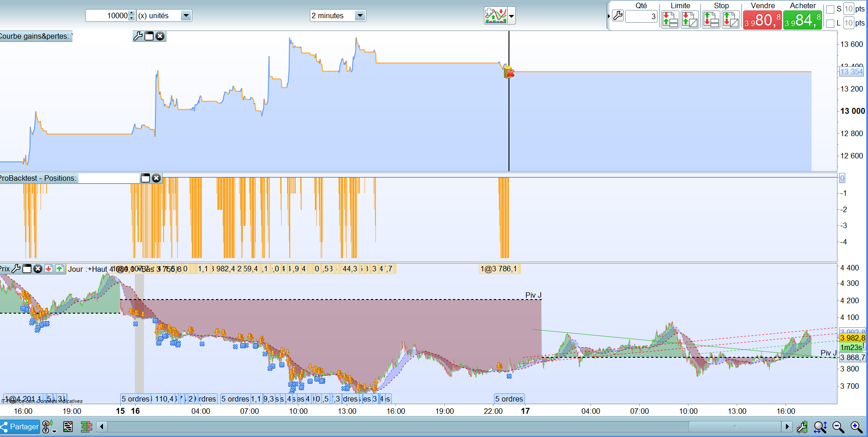The height and width of the screenshot is (437, 868).
Task: Enable the L limit checkbox
Action: pyautogui.click(x=830, y=23)
